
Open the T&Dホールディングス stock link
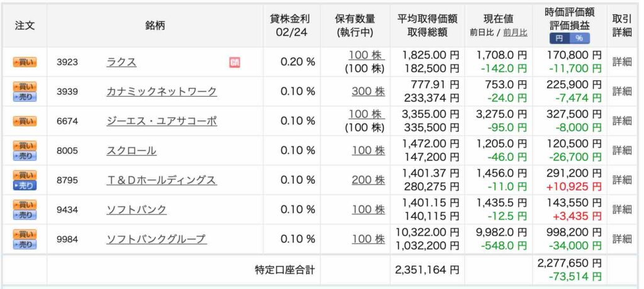[161, 180]
